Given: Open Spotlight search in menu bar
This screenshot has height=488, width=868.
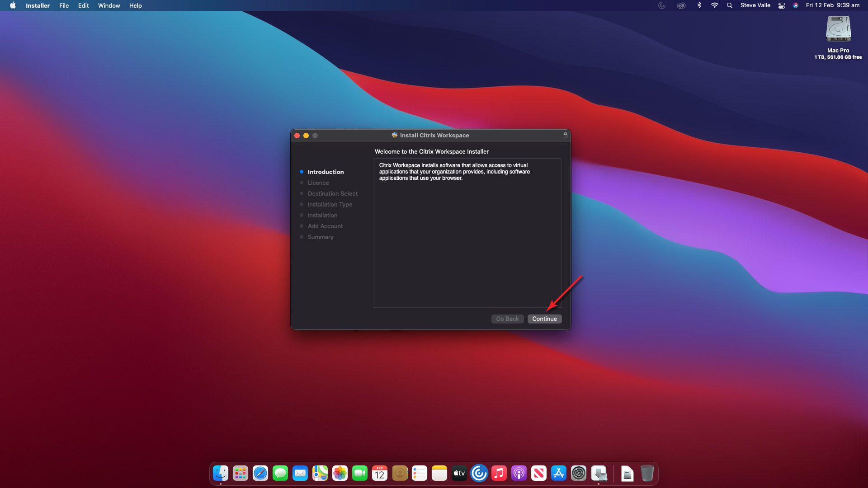Looking at the screenshot, I should (729, 5).
